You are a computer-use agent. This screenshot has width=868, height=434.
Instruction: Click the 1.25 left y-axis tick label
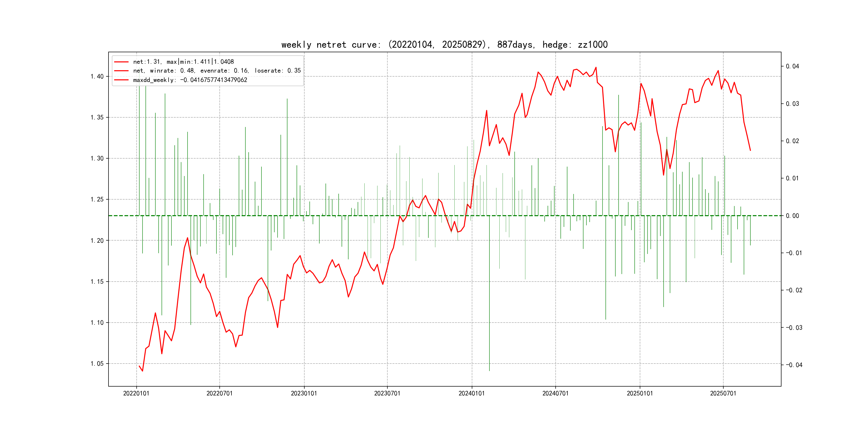point(97,200)
